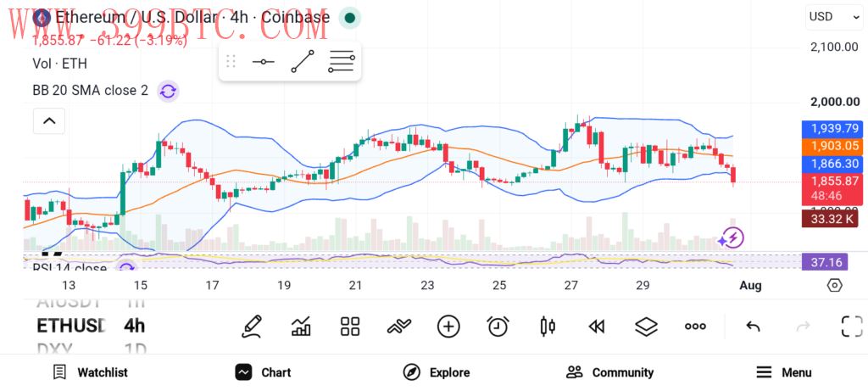Add symbol with the plus circle icon
Screen dimensions: 868x391
(448, 327)
